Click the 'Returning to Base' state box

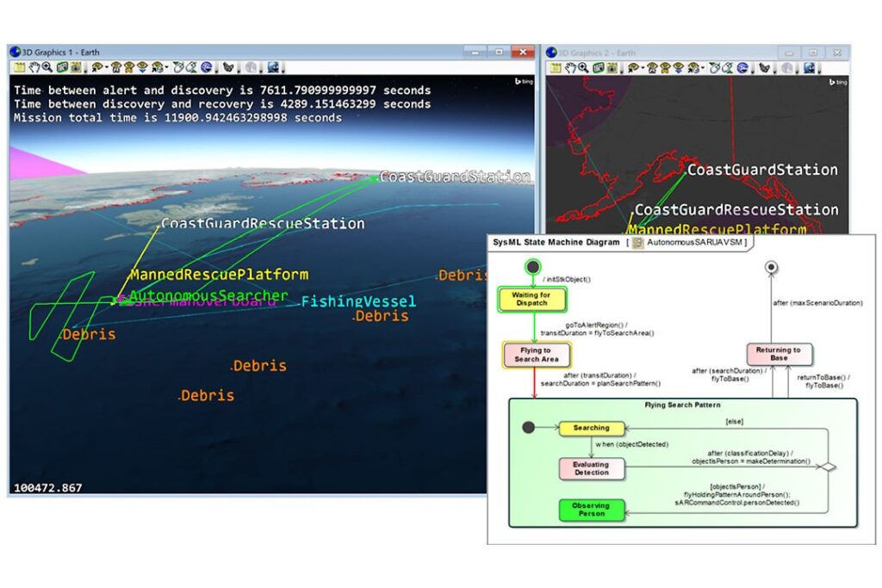click(778, 354)
